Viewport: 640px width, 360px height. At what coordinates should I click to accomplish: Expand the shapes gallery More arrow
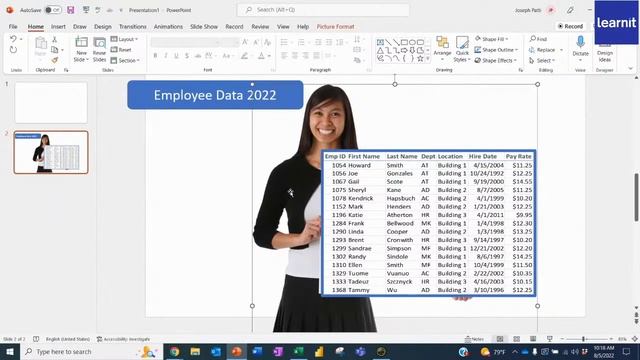click(x=428, y=59)
